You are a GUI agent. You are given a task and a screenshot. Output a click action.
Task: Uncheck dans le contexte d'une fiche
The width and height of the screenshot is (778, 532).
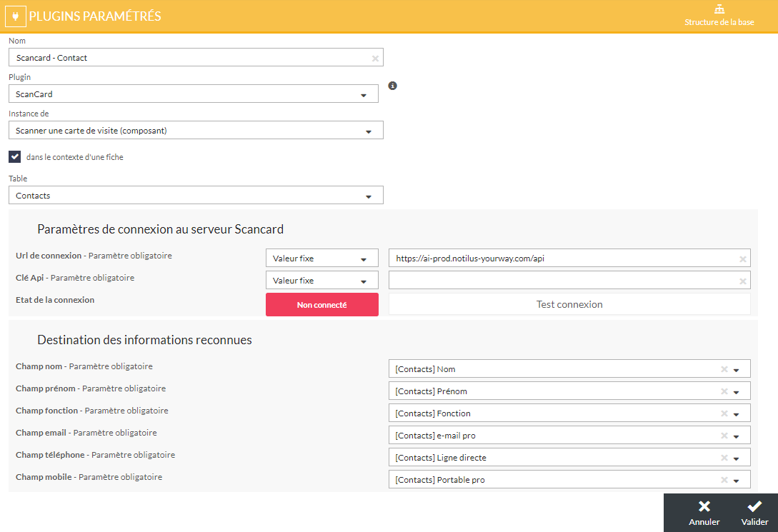[15, 156]
